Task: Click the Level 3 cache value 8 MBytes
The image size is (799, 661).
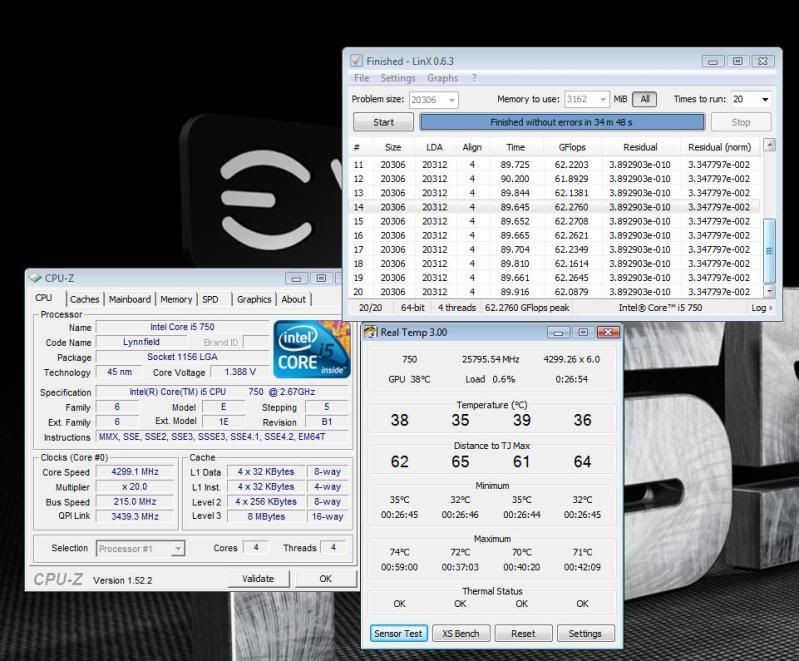Action: coord(266,517)
